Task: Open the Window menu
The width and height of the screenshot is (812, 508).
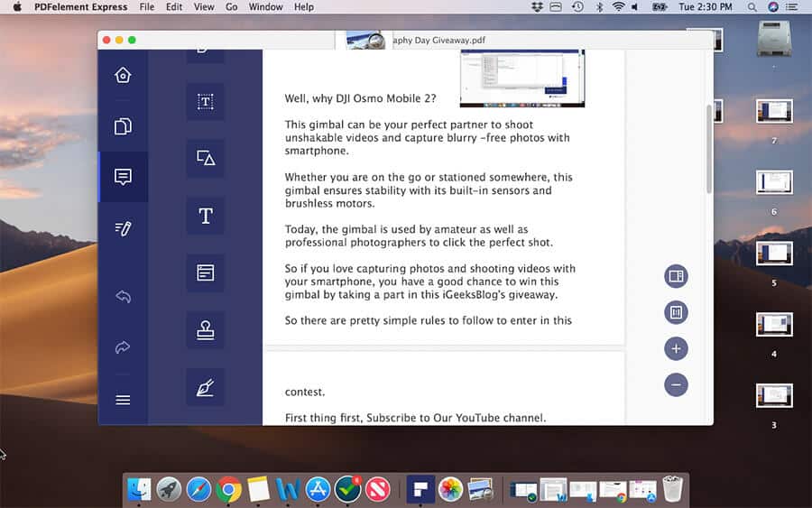Action: 265,6
